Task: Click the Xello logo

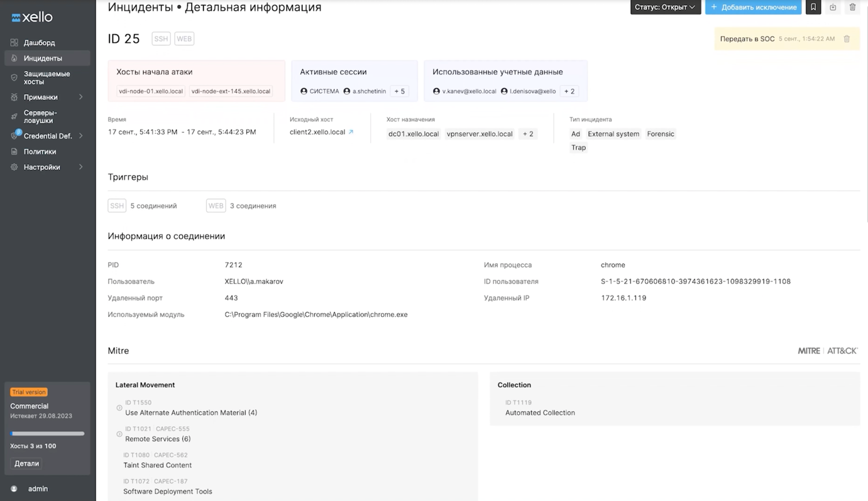Action: click(x=32, y=17)
